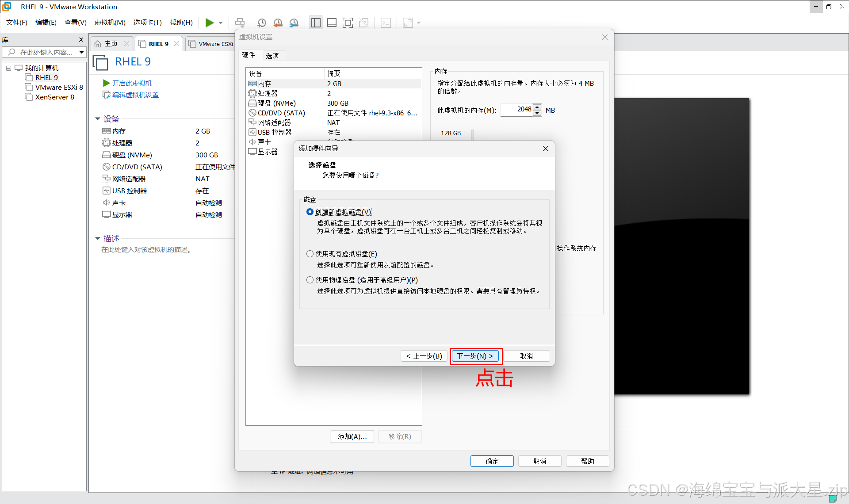
Task: Close the RHEL 9 tab
Action: pos(176,43)
